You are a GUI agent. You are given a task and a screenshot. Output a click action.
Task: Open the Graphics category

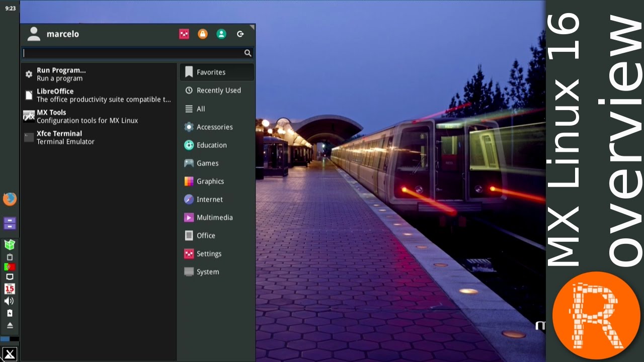click(217, 182)
